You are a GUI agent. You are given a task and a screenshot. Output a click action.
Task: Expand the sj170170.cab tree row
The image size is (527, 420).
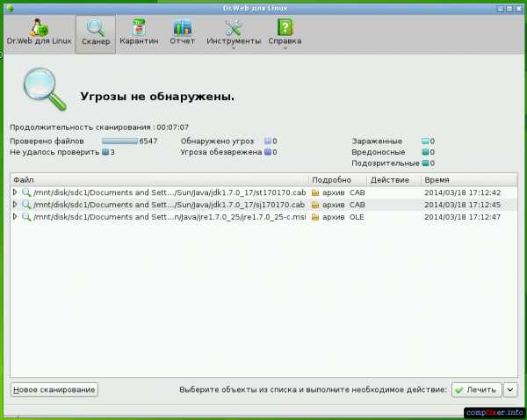point(15,205)
